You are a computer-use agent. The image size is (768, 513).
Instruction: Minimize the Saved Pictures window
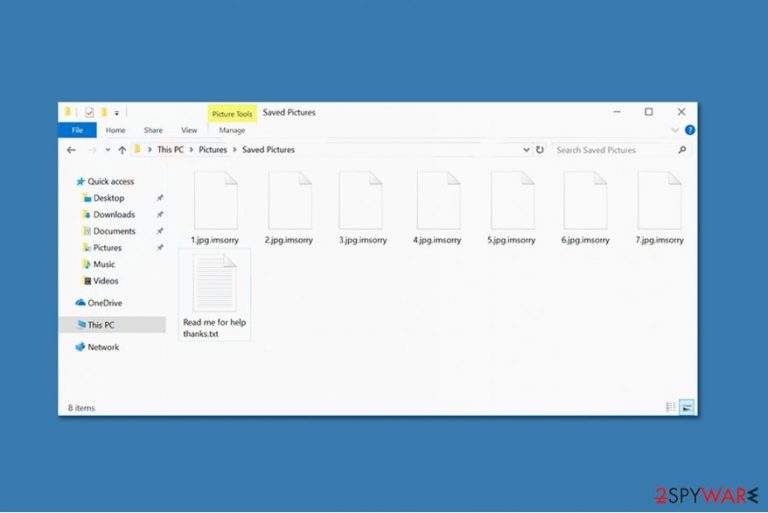[x=617, y=112]
